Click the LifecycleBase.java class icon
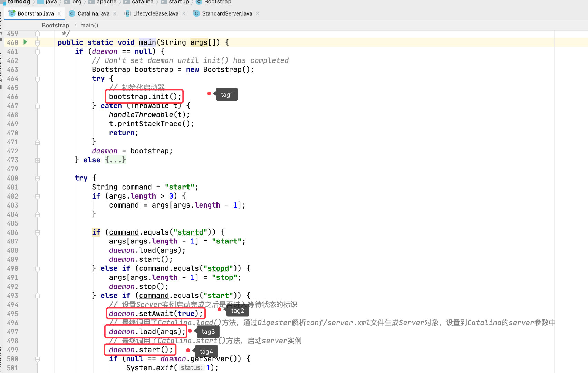The height and width of the screenshot is (373, 588). point(127,13)
